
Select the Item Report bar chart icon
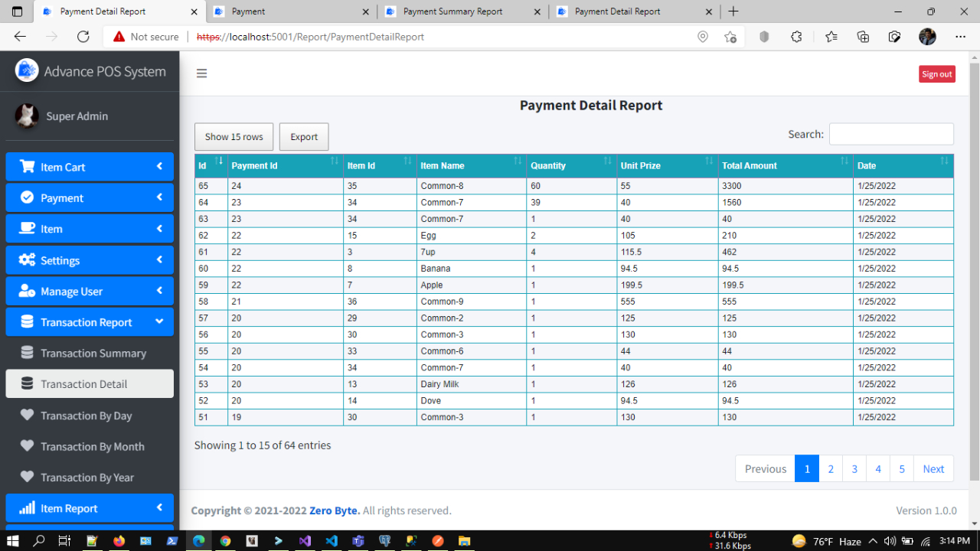pos(25,507)
